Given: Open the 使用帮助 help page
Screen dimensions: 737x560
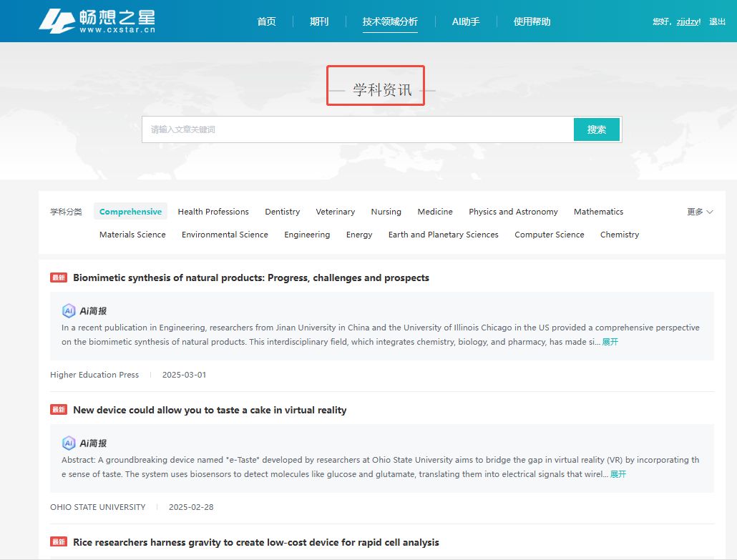Looking at the screenshot, I should tap(532, 21).
